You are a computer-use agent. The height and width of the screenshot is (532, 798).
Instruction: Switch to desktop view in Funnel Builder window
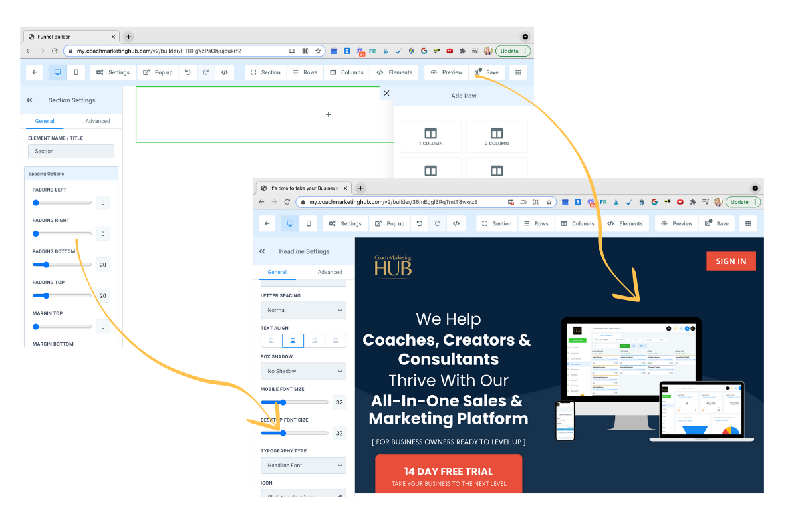(x=57, y=72)
